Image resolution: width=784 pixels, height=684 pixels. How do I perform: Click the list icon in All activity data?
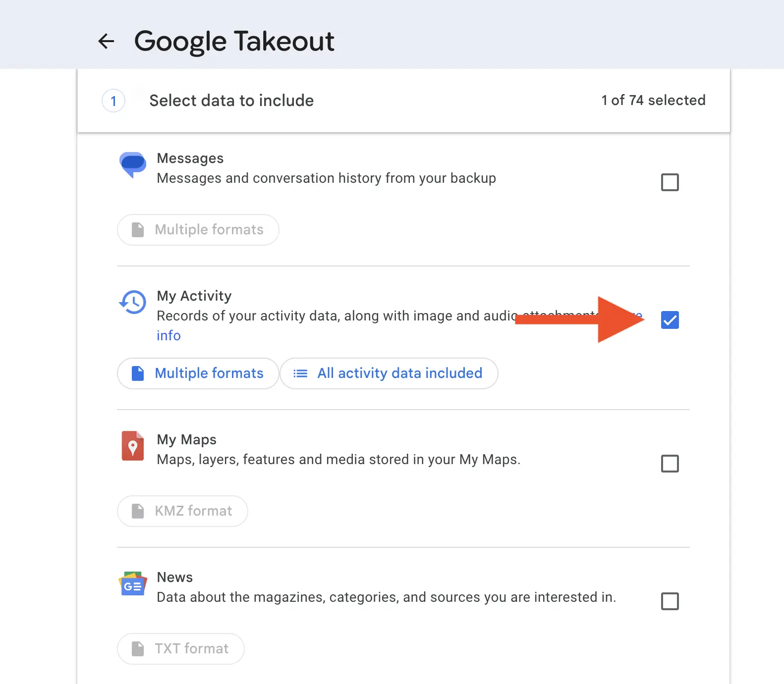pyautogui.click(x=300, y=373)
